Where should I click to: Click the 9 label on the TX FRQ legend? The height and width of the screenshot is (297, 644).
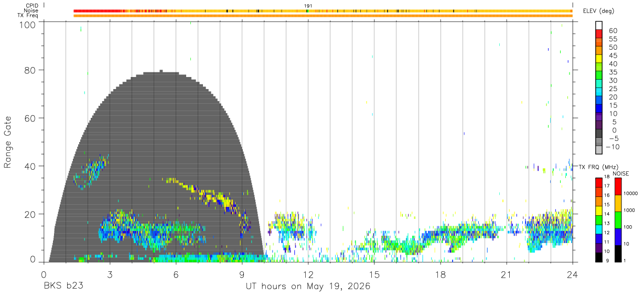coord(607,260)
